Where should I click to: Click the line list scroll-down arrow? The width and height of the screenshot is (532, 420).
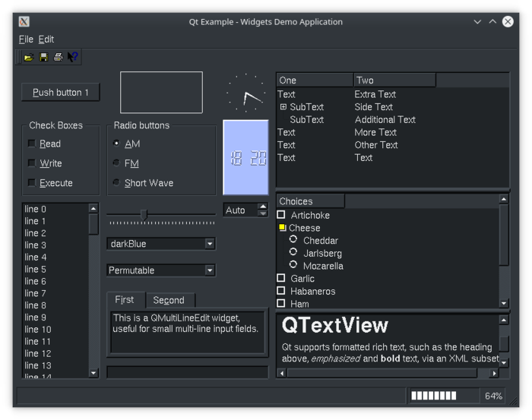point(93,373)
